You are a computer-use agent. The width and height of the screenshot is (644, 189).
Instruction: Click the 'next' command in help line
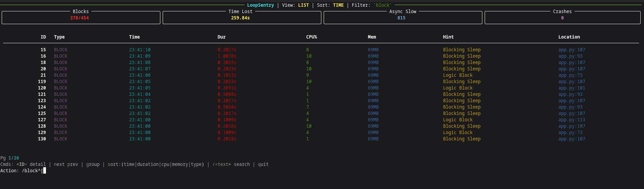pos(59,165)
